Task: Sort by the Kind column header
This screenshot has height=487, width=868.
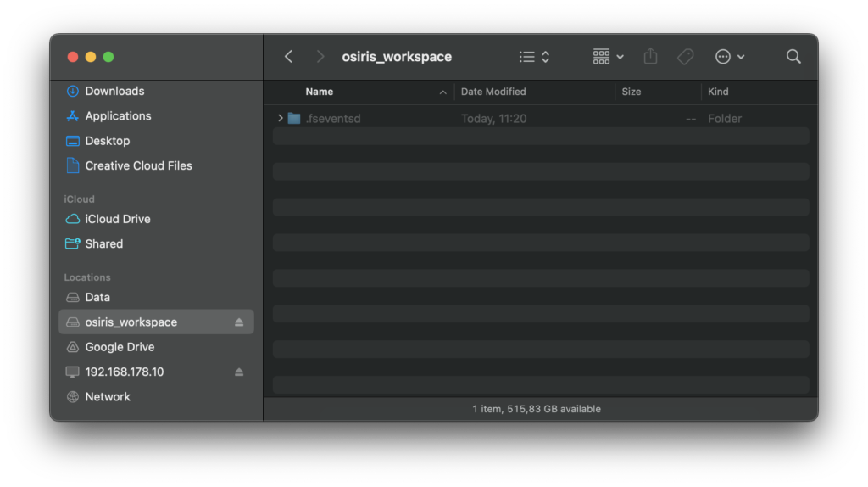Action: point(718,92)
